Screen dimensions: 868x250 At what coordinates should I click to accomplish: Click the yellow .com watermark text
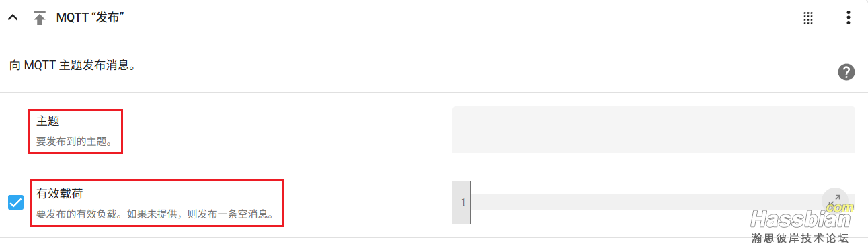tap(840, 207)
